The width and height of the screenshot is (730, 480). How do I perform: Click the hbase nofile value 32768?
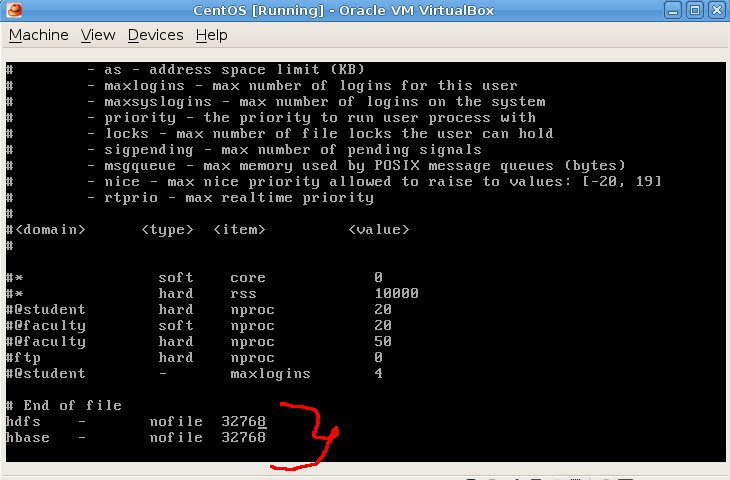point(243,437)
